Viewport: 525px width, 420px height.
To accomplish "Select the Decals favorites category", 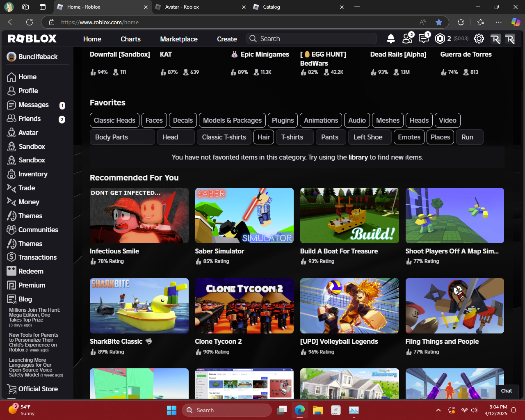I will pyautogui.click(x=183, y=120).
